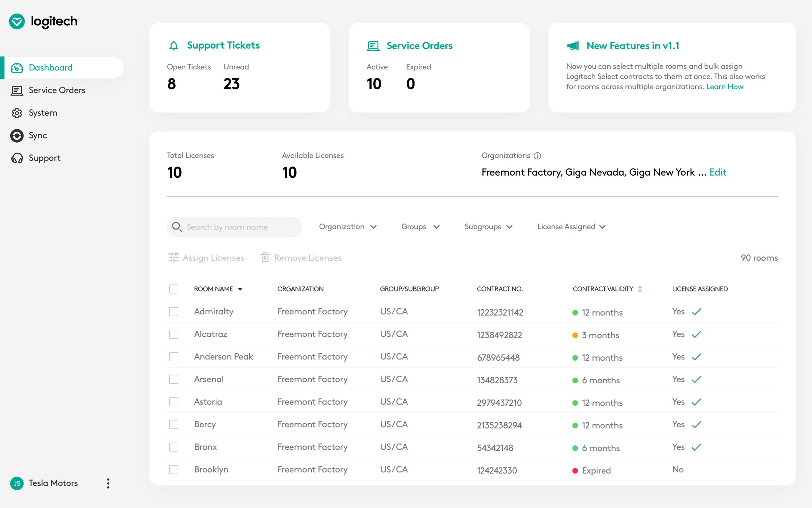Click the Sync circular icon
Screen dimensions: 812x508
[x=17, y=136]
